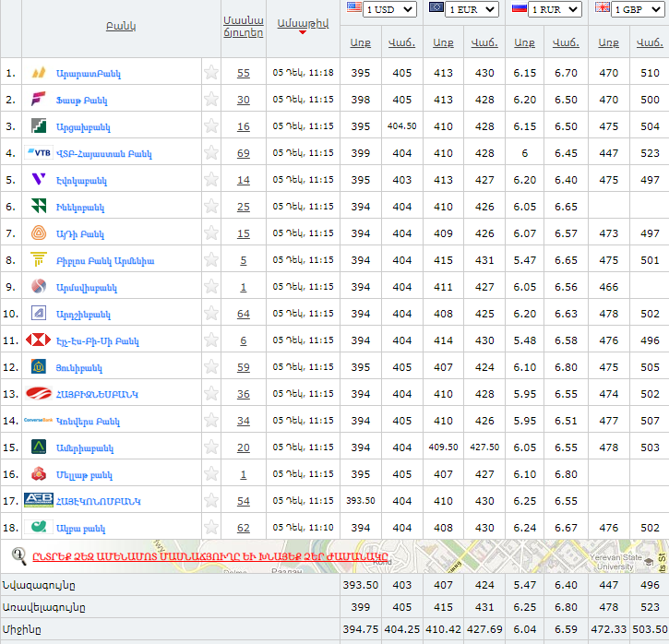
Task: Sort by RUR Առք header
Action: point(524,42)
